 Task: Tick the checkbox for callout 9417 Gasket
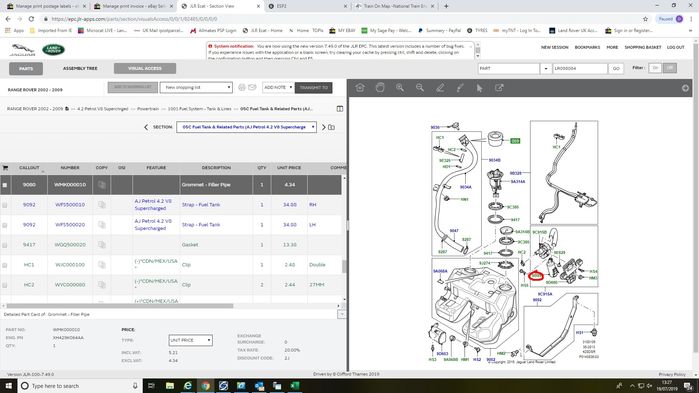[5, 245]
